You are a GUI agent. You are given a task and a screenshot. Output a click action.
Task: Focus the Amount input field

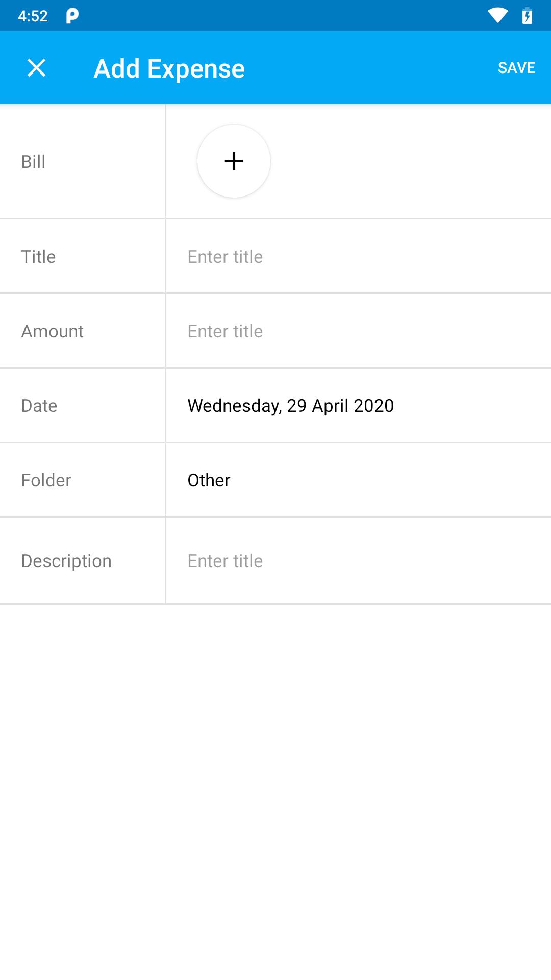(357, 331)
